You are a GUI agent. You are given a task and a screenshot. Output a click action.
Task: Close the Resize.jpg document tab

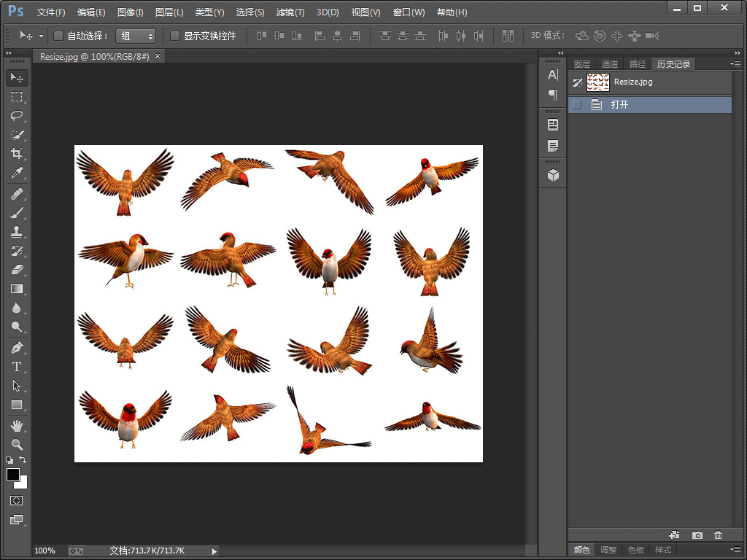158,56
